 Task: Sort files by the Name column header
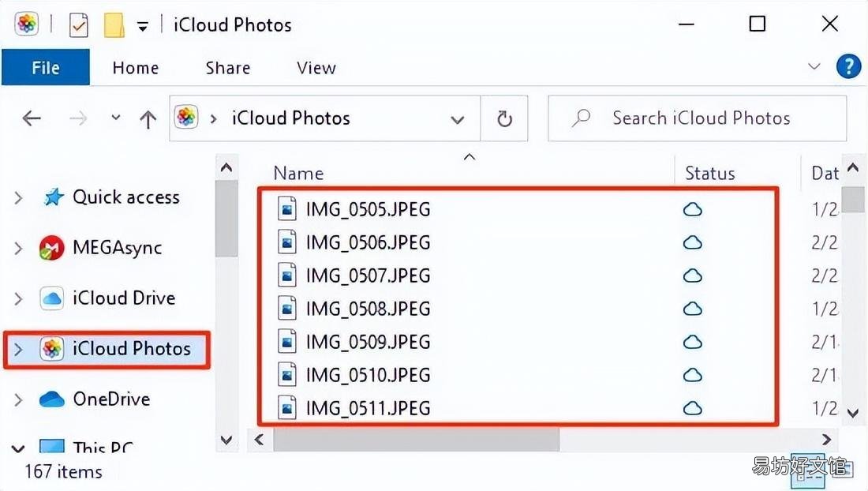(x=299, y=173)
